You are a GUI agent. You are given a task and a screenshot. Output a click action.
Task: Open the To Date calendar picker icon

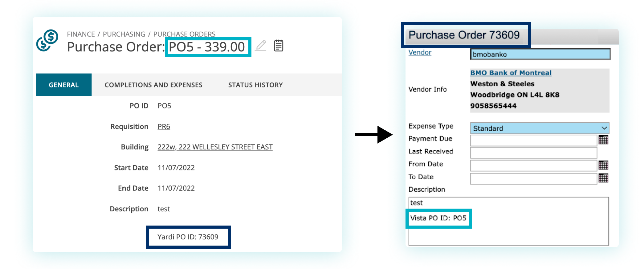point(603,178)
